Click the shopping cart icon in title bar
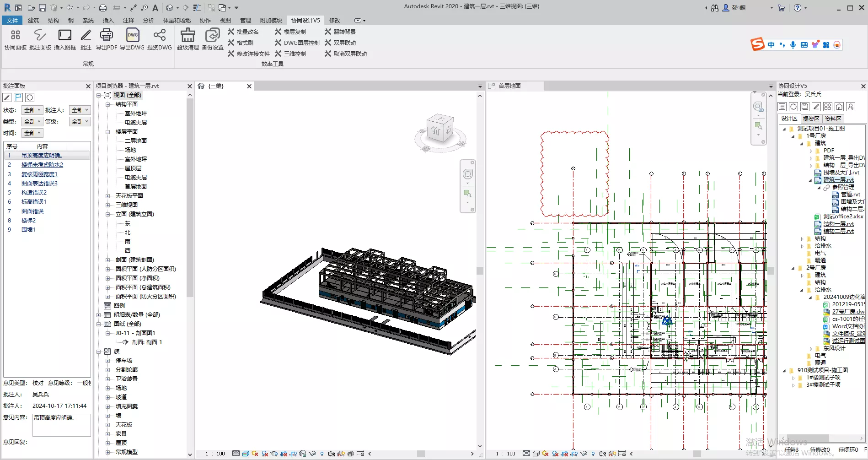This screenshot has width=868, height=460. [x=782, y=8]
